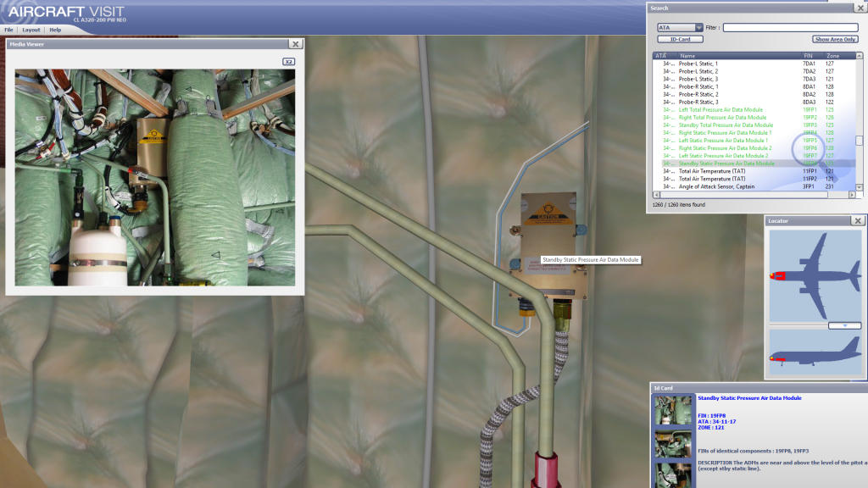Image resolution: width=868 pixels, height=488 pixels.
Task: Sort results by the Zone column header
Action: pyautogui.click(x=839, y=56)
